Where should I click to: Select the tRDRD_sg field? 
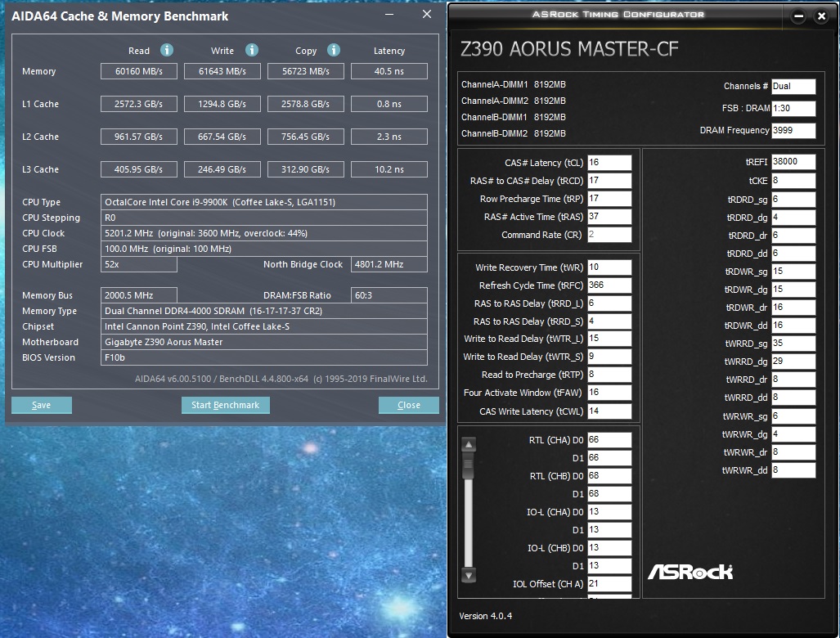pyautogui.click(x=793, y=200)
